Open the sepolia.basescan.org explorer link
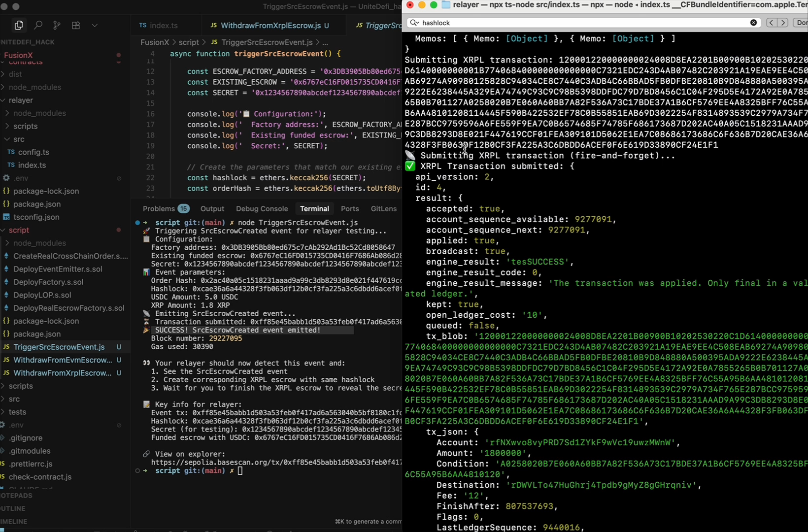Viewport: 808px width, 532px height. click(276, 462)
